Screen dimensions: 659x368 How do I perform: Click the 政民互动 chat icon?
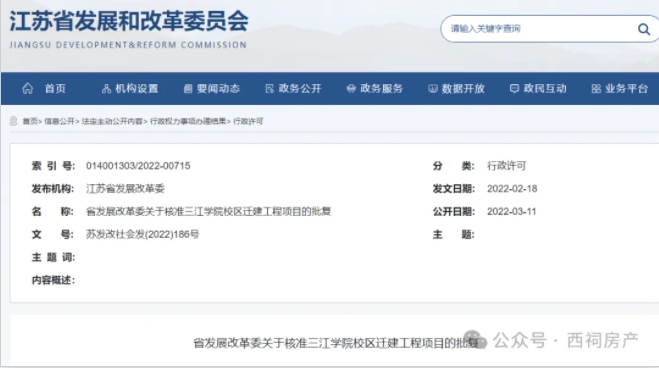click(x=514, y=89)
